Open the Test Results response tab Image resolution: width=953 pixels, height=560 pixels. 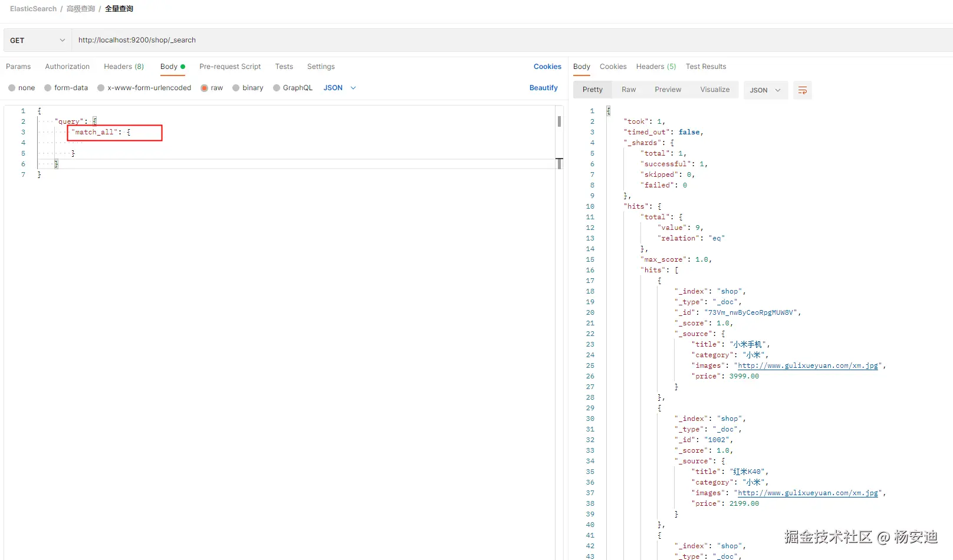(706, 67)
